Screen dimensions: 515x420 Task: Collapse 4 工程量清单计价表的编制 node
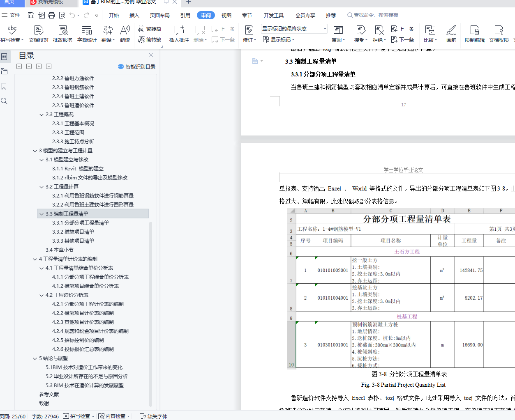tap(35, 259)
